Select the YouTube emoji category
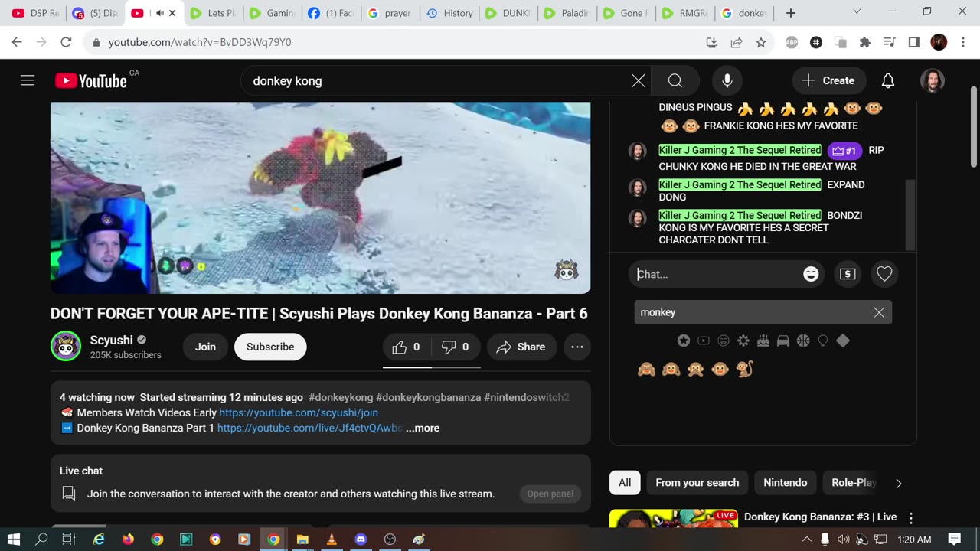Image resolution: width=980 pixels, height=551 pixels. click(704, 341)
